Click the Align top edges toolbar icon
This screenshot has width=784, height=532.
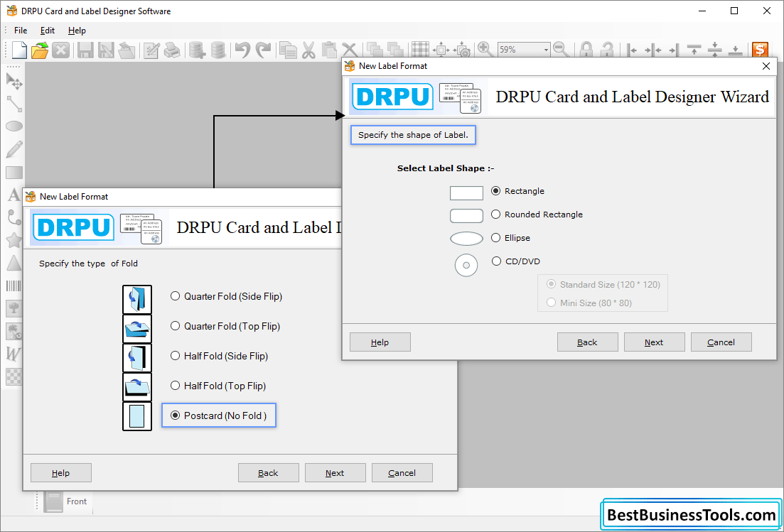pyautogui.click(x=694, y=50)
